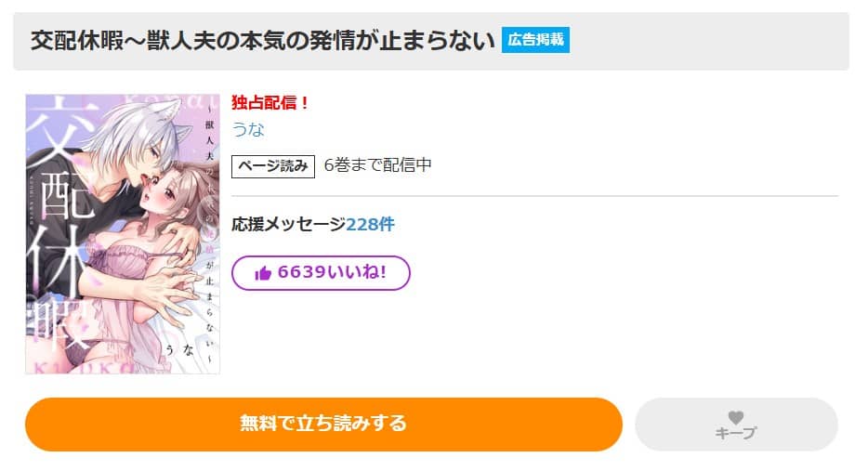Click the red 独占配信！ label
The height and width of the screenshot is (471, 868).
270,103
